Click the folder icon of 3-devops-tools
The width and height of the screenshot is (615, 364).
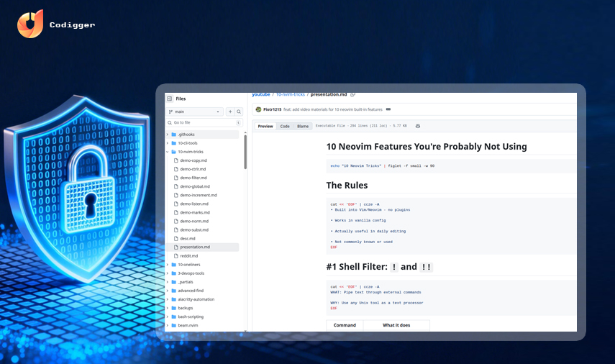[174, 273]
